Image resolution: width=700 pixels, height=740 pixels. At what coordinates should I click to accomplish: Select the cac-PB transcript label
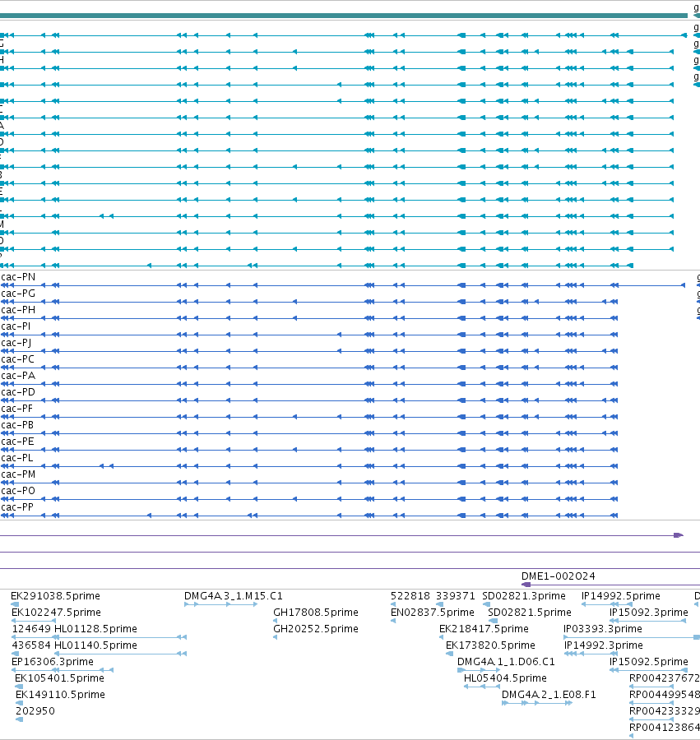coord(17,425)
